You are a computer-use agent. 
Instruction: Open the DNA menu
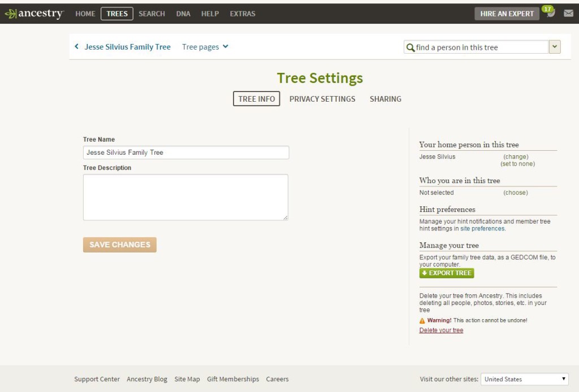tap(183, 14)
